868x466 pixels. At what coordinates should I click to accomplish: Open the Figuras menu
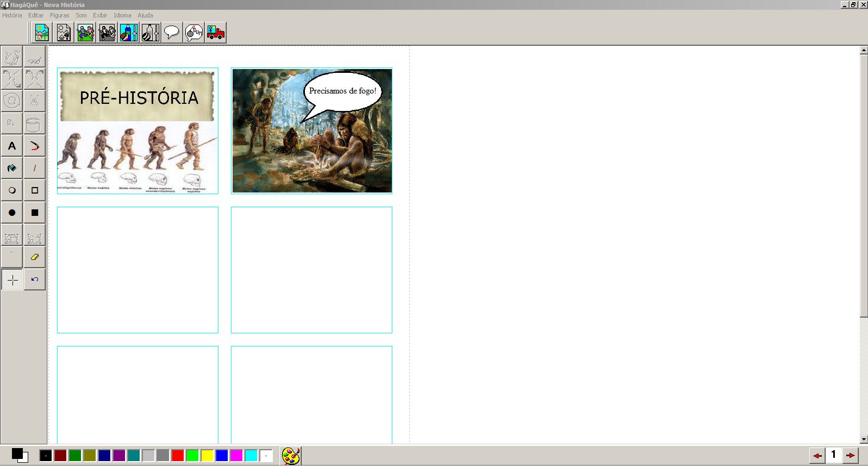(60, 15)
